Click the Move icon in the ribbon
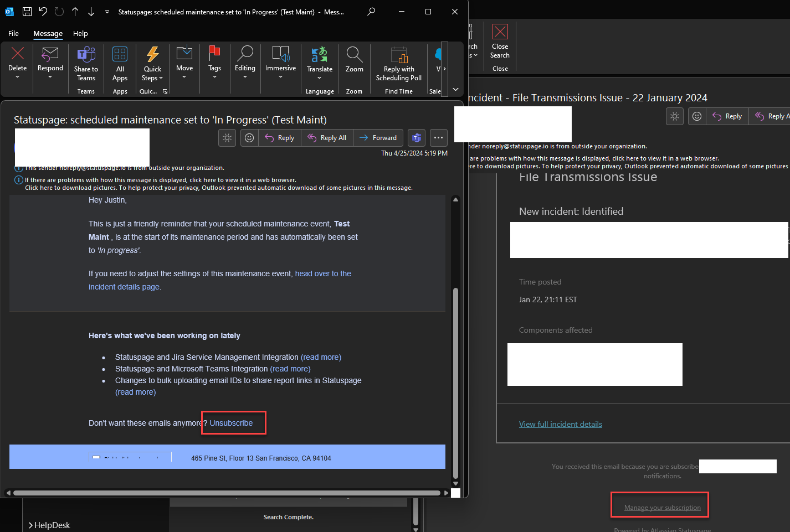The image size is (790, 532). [x=184, y=53]
